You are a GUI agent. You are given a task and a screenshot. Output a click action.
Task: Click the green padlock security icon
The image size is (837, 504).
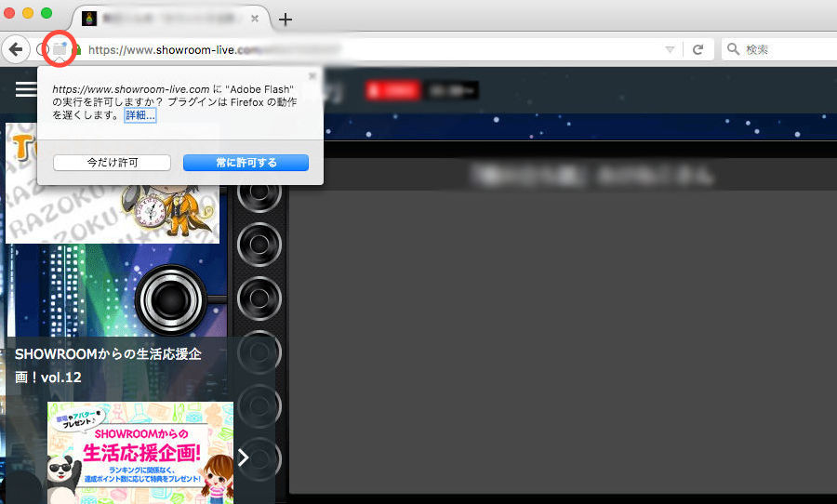click(78, 49)
